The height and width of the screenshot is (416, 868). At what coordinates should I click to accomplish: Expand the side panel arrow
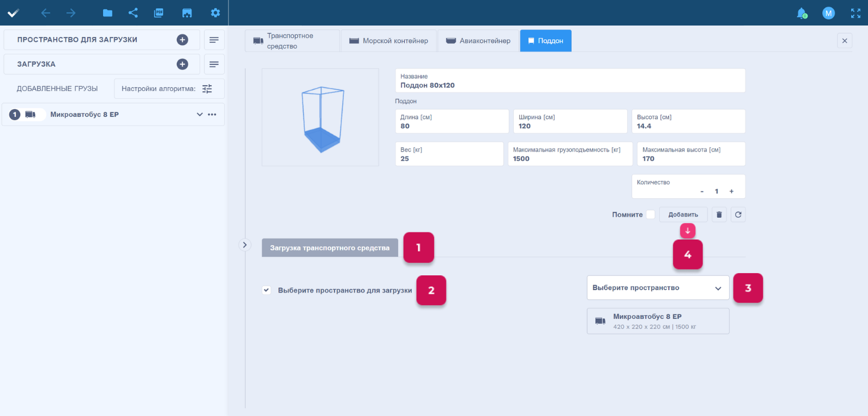click(x=245, y=245)
